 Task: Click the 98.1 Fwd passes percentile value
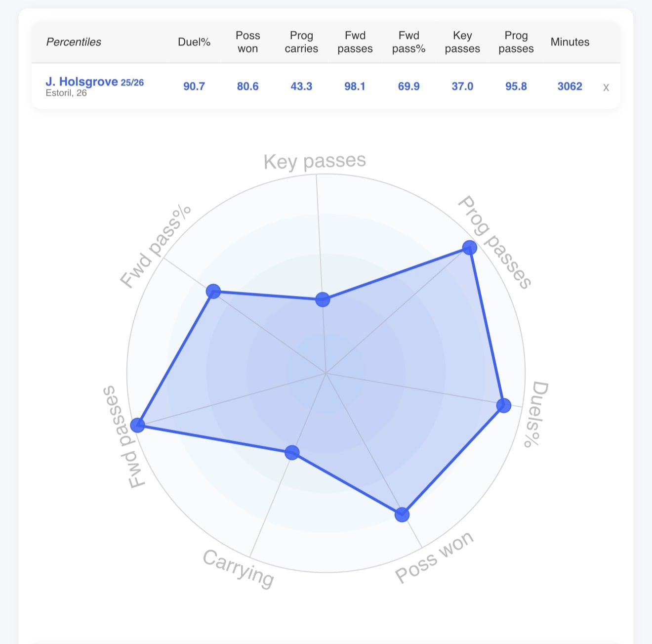click(355, 86)
